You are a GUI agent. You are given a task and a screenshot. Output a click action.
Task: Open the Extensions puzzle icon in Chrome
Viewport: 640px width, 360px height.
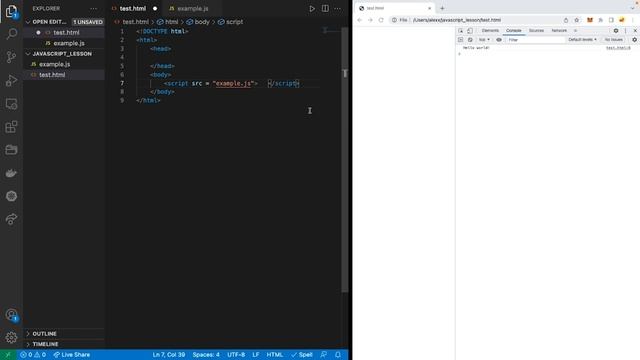(600, 20)
